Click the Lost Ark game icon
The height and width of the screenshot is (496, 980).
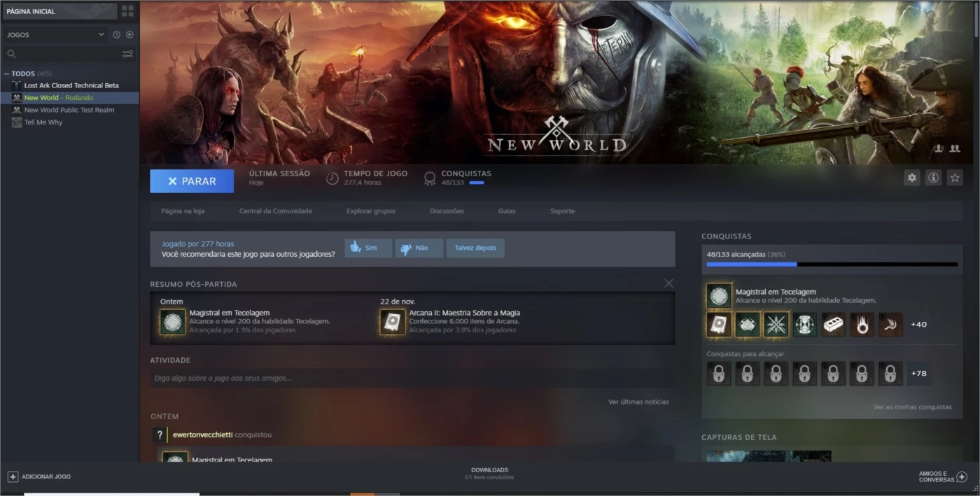17,85
